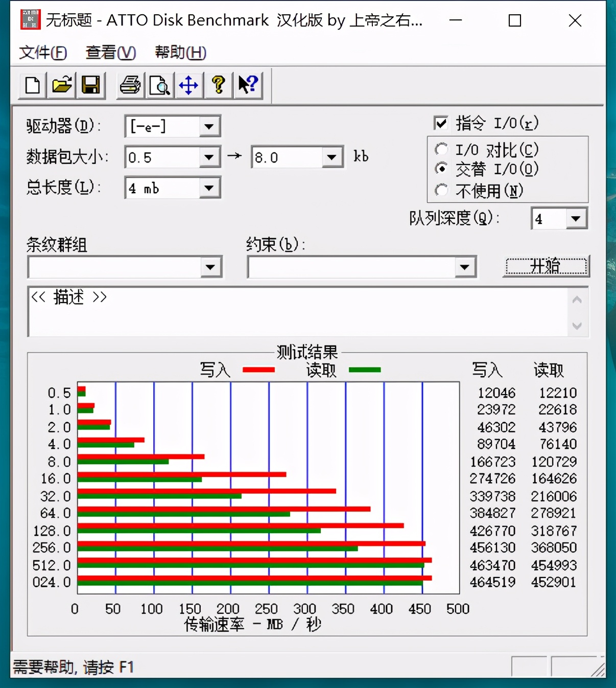This screenshot has width=616, height=688.
Task: Click the New file toolbar icon
Action: [33, 85]
